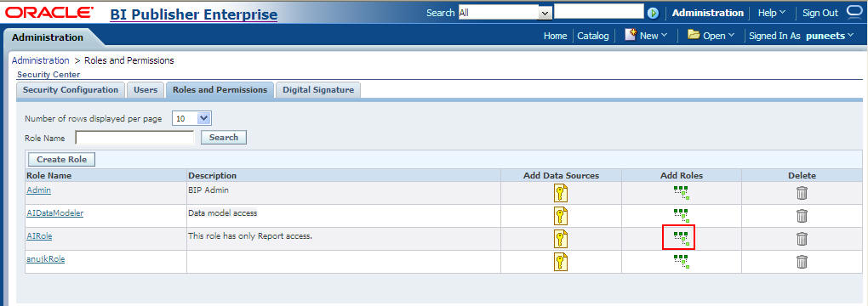Switch to Digital Signature tab

point(318,89)
